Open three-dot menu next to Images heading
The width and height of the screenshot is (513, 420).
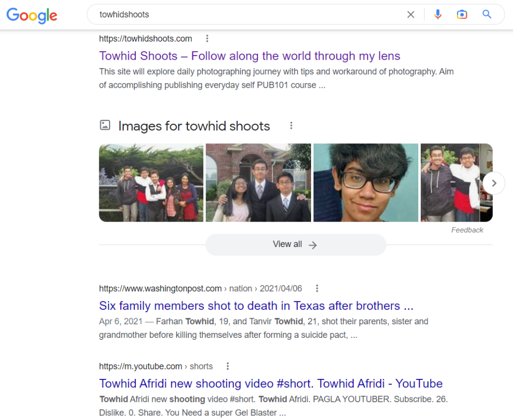tap(291, 126)
